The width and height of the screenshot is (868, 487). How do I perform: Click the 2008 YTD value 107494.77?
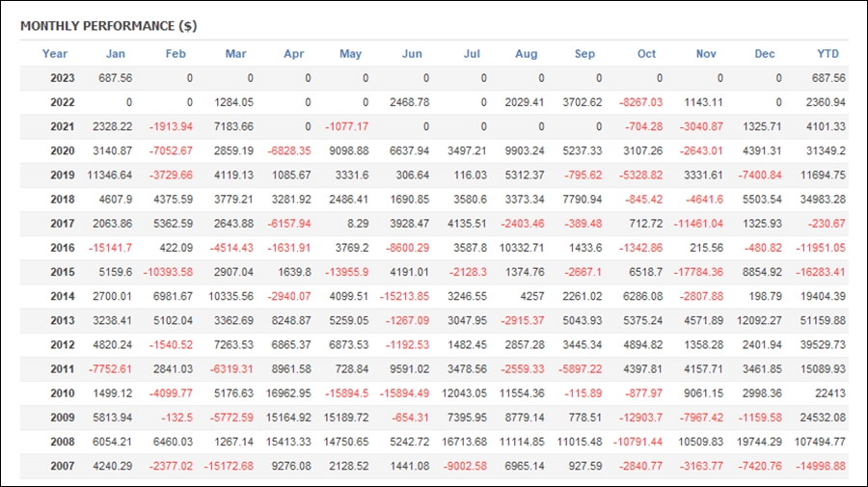point(819,442)
